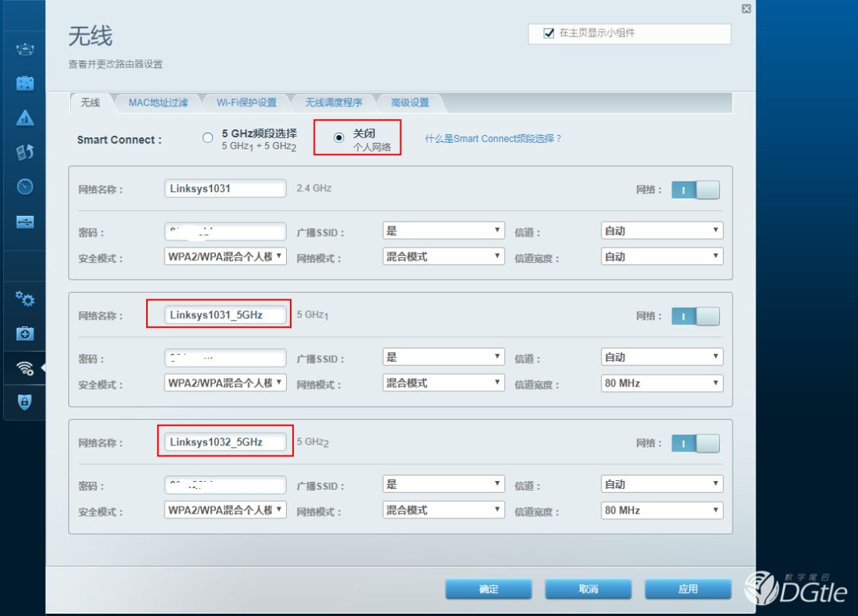This screenshot has height=616, width=858.
Task: Open 信道 dropdown for Linksys1031_5GHz
Action: click(662, 356)
